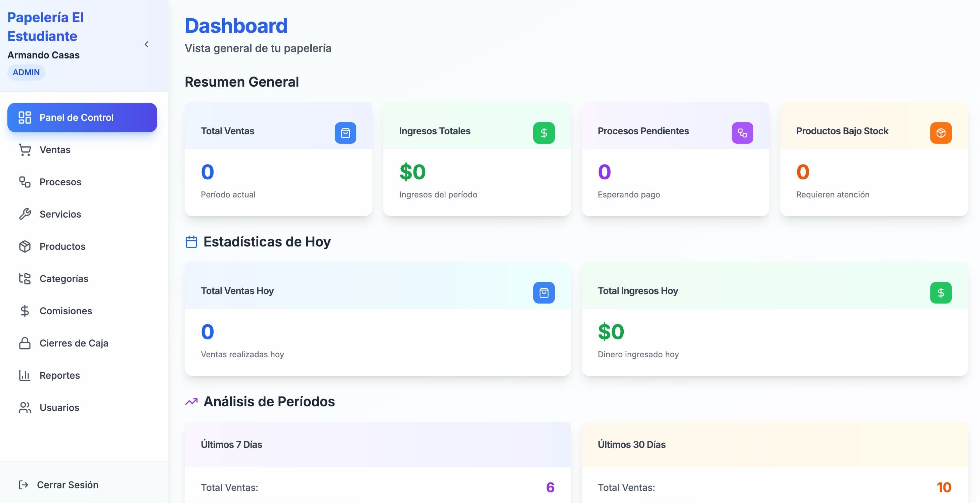Click the Reportes bar chart icon

point(25,375)
